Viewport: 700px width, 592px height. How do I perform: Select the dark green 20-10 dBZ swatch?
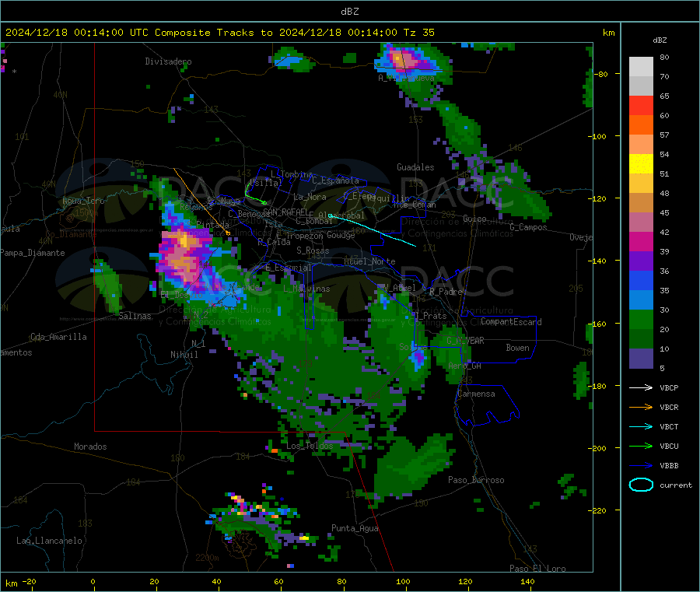[x=641, y=339]
